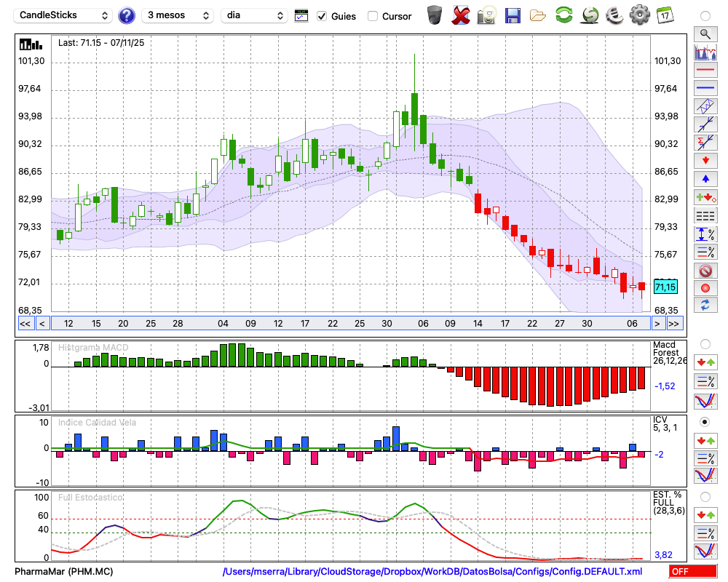
Task: Click the << rewind navigation button
Action: point(25,323)
